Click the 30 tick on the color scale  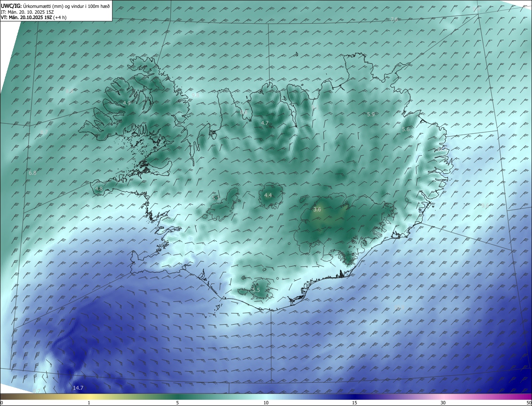pyautogui.click(x=443, y=403)
